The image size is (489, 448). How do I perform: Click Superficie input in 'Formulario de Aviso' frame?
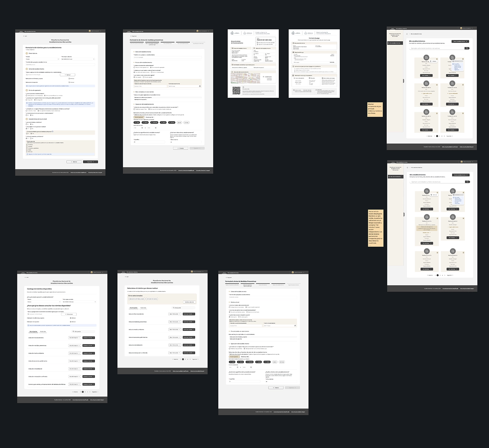coord(149,142)
